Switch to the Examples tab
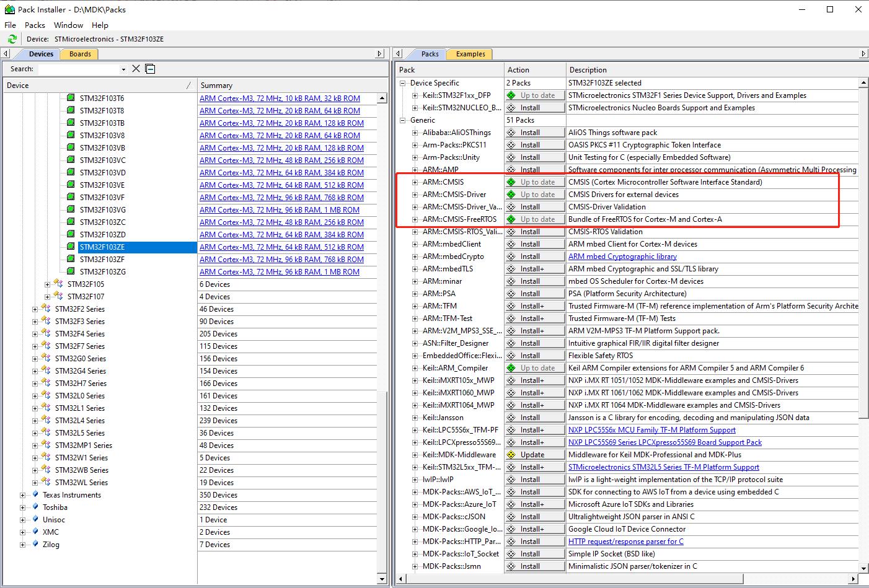This screenshot has width=869, height=588. click(x=470, y=54)
